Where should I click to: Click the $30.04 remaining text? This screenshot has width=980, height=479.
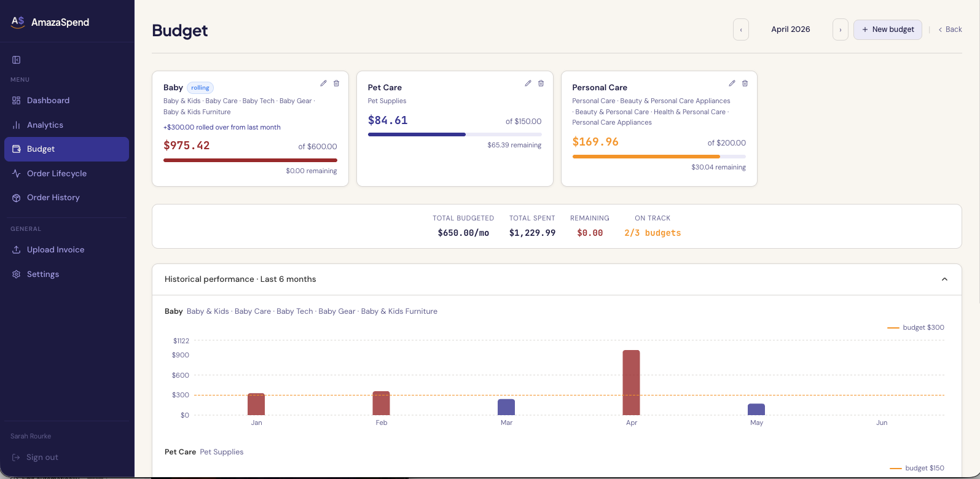click(x=718, y=167)
